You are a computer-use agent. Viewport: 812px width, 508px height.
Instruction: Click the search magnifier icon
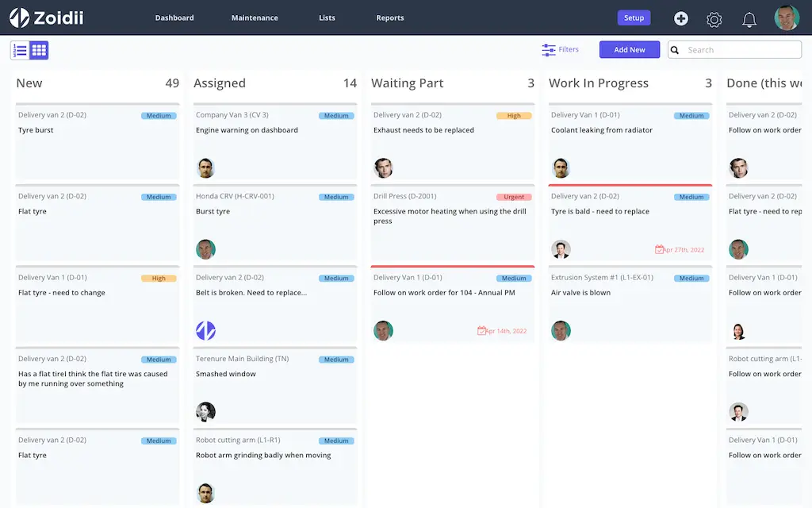coord(674,50)
